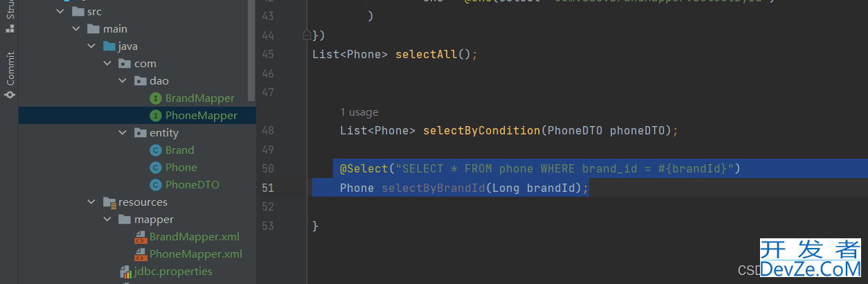Collapse the resources folder
This screenshot has height=284, width=868.
tap(91, 202)
